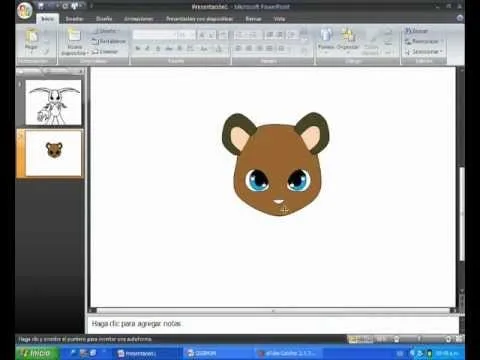Screen dimensions: 480x360
Task: Click the bear's pink nose shape
Action: point(278,202)
